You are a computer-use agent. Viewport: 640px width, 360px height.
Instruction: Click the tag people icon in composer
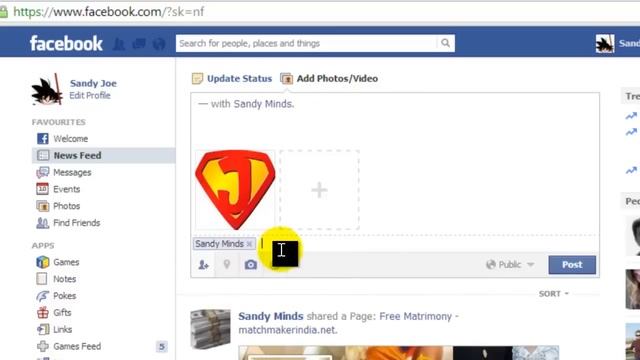pos(203,265)
